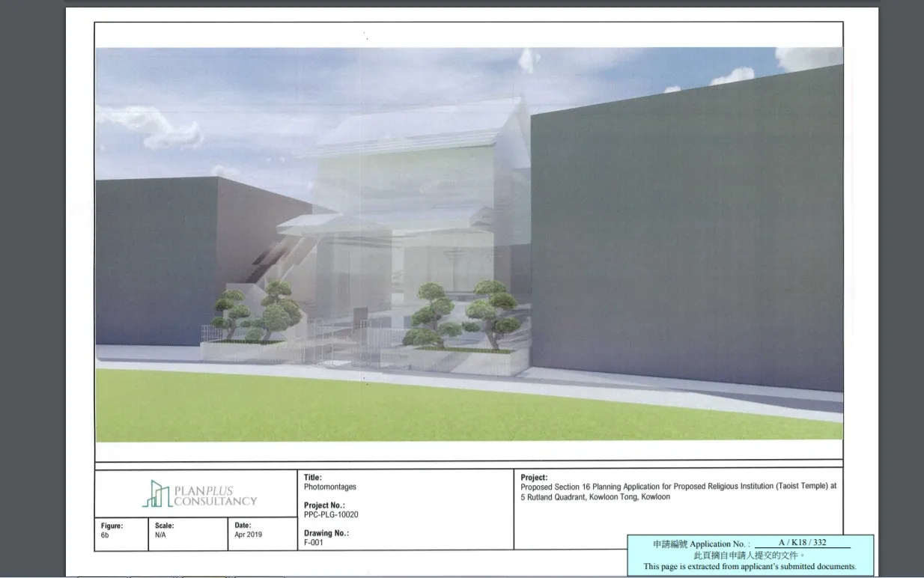Click the blue application number stamp box
Image resolution: width=924 pixels, height=578 pixels.
click(750, 555)
